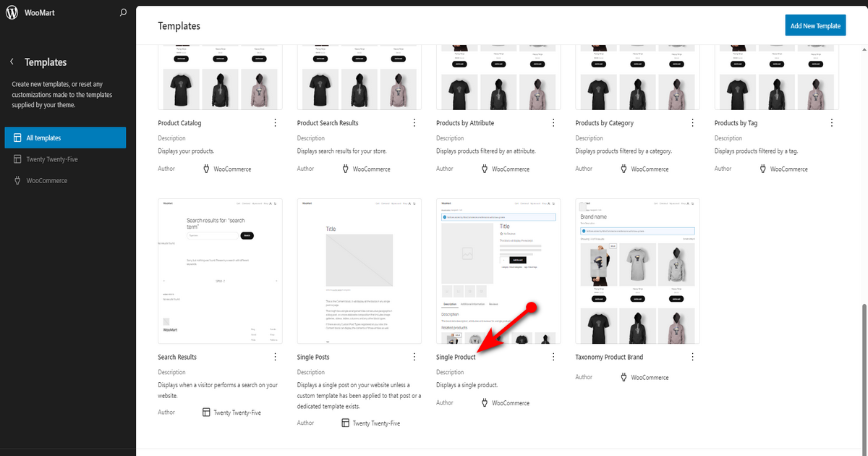Click the plugin icon under Single Product
The height and width of the screenshot is (456, 868).
[485, 402]
